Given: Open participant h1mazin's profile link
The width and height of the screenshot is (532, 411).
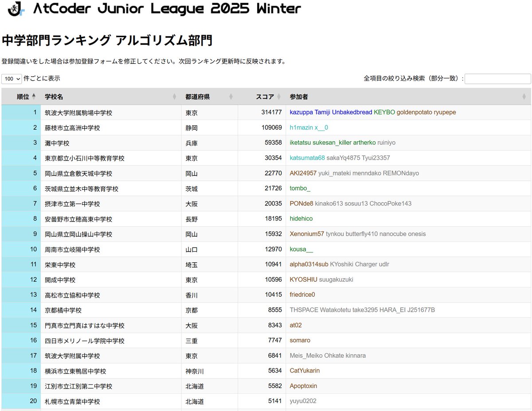Looking at the screenshot, I should pos(301,128).
